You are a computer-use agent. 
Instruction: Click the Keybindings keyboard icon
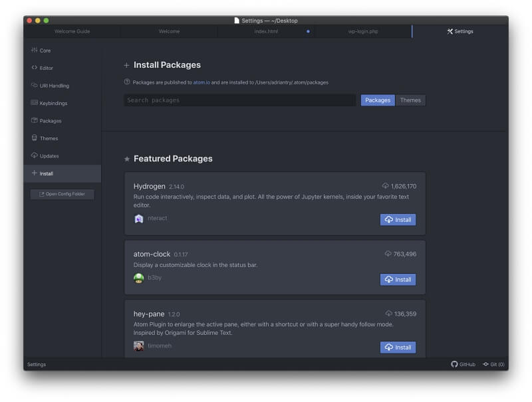pos(35,103)
